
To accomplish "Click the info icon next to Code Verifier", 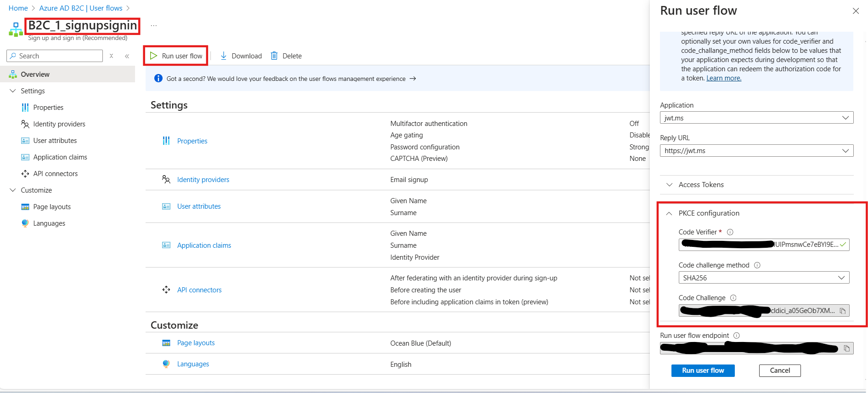I will (730, 232).
